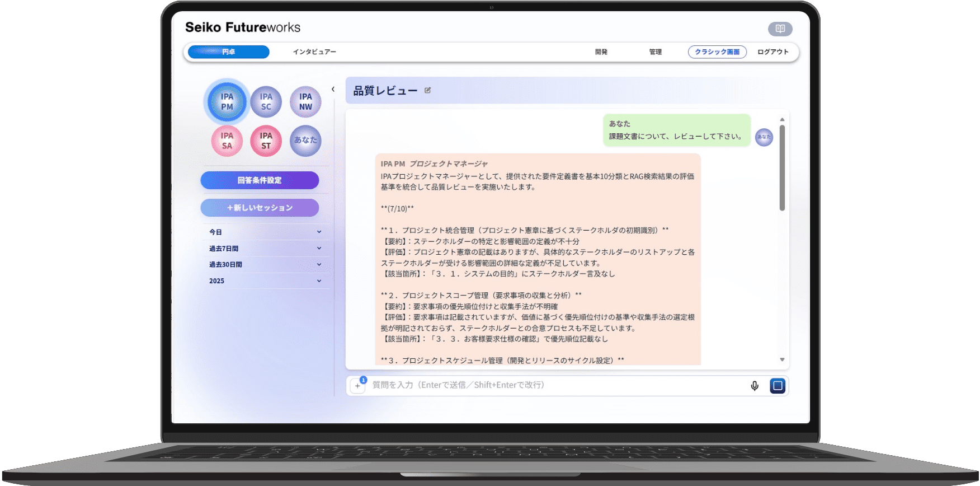Click the 回答条件設定 button
Viewport: 980px width, 486px height.
[260, 180]
